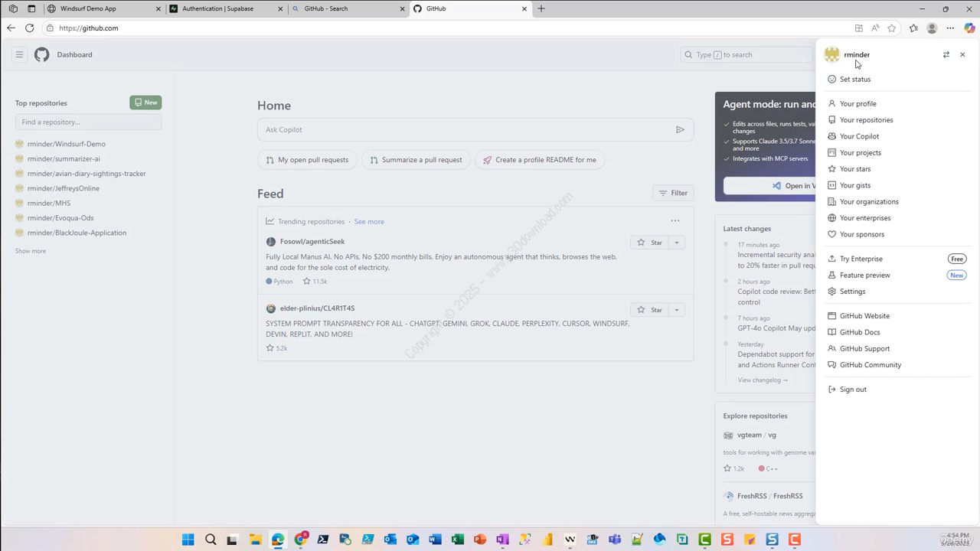Select Sign out
Image resolution: width=980 pixels, height=551 pixels.
tap(897, 389)
